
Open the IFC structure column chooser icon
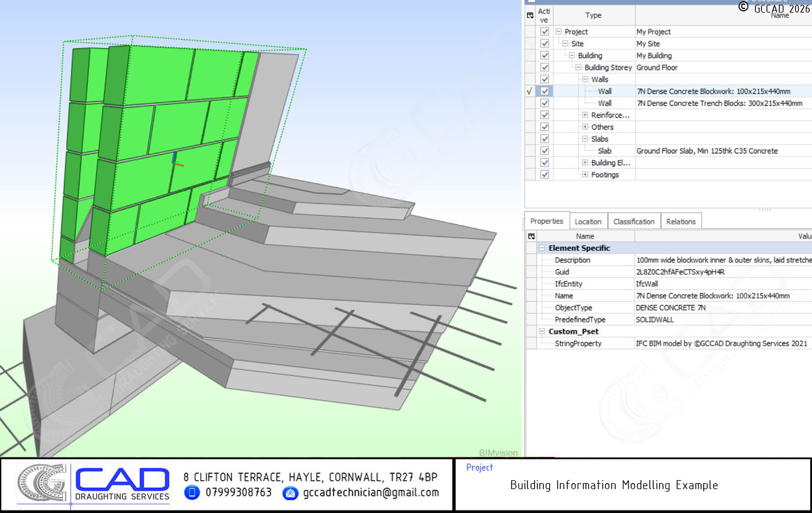click(x=530, y=16)
